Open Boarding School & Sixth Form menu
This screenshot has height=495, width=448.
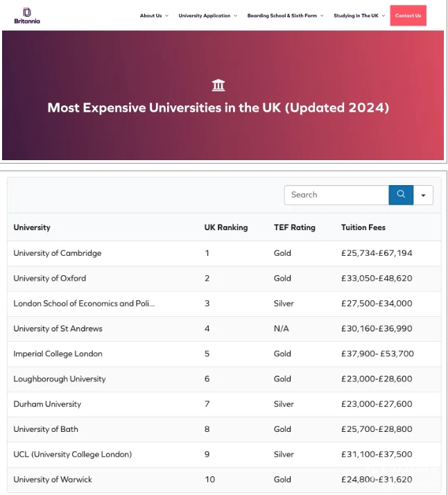click(x=286, y=15)
